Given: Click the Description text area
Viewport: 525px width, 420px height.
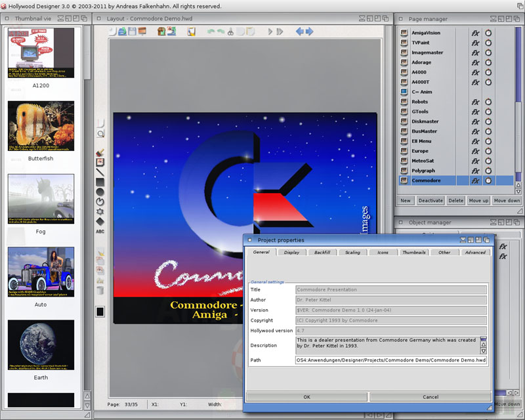Looking at the screenshot, I should coord(388,345).
